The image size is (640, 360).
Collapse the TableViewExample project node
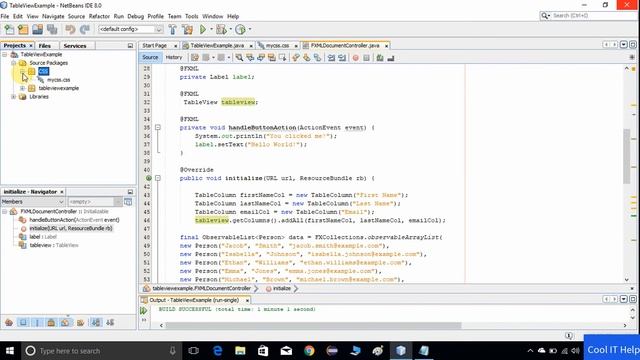[x=5, y=54]
